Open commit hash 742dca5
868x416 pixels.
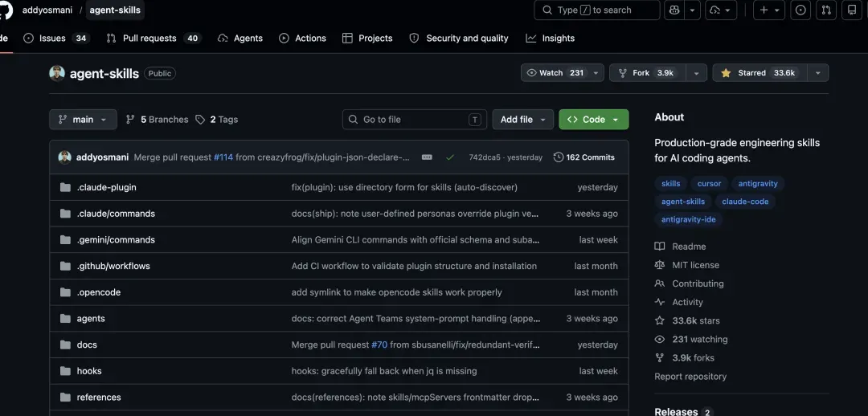coord(483,157)
